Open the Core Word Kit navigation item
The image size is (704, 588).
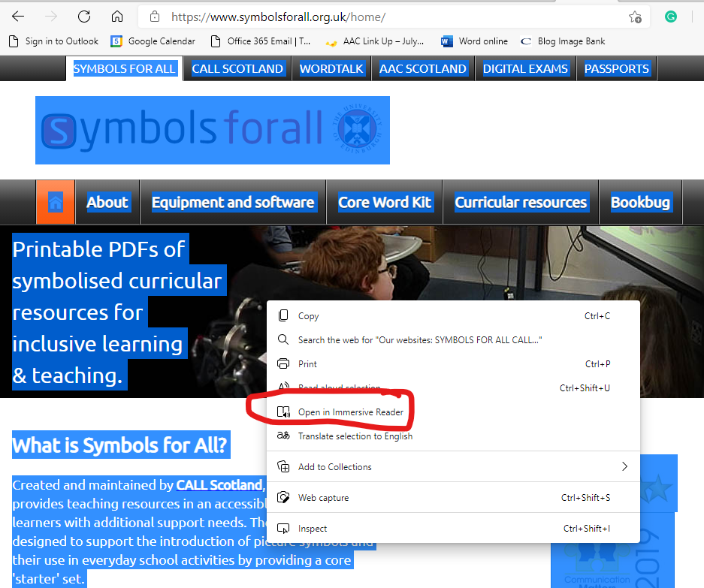coord(385,202)
